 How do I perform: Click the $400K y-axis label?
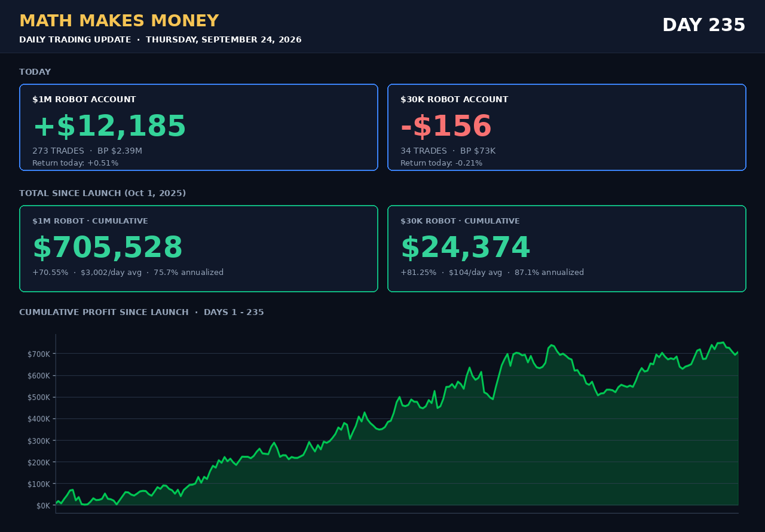tap(39, 418)
